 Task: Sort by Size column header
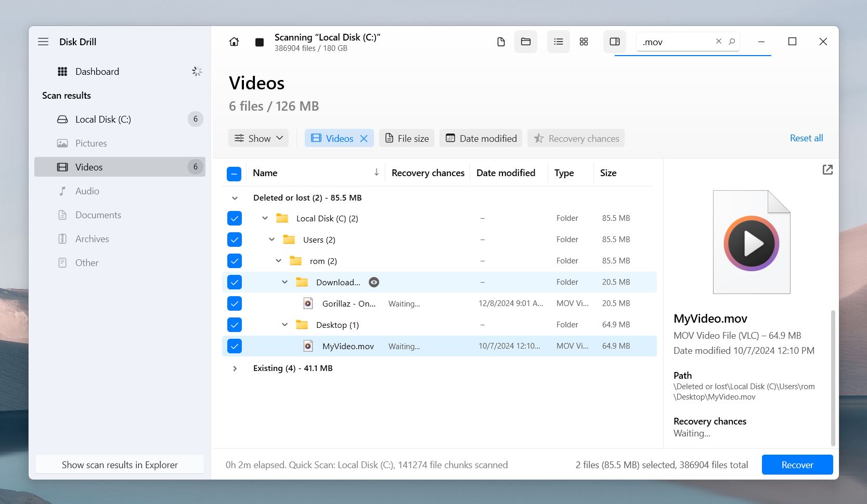(608, 173)
